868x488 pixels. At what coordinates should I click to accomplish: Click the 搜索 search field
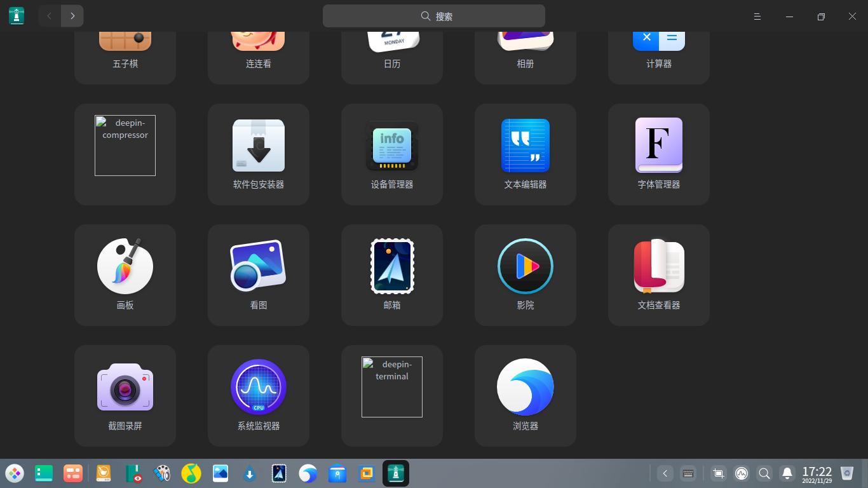point(434,17)
